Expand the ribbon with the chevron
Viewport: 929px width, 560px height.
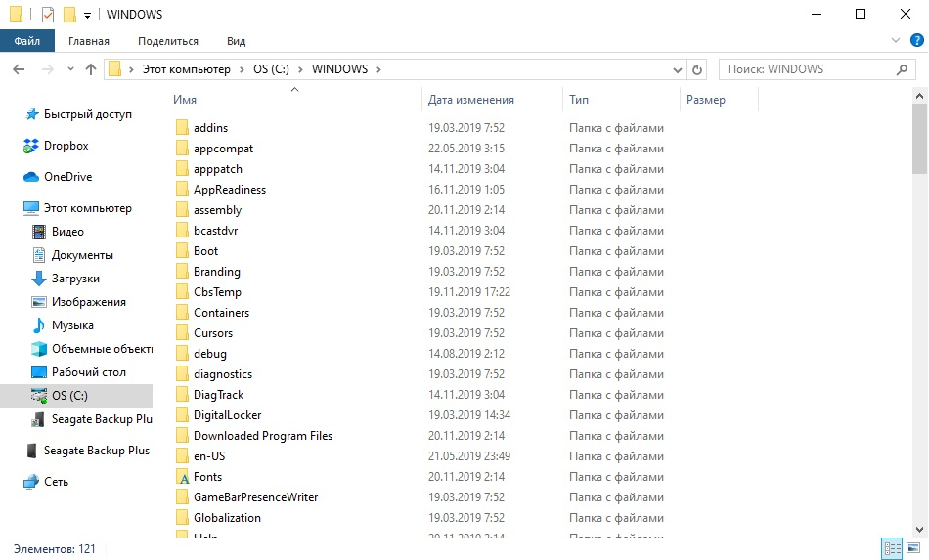(895, 41)
